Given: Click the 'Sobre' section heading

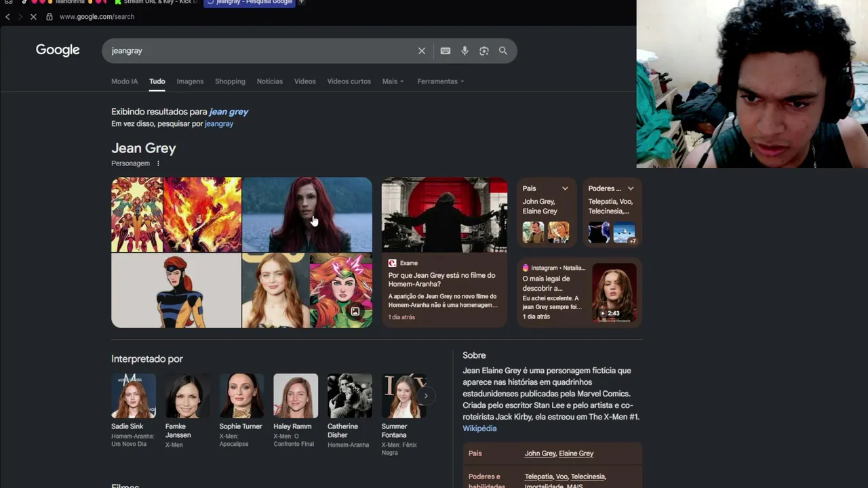Looking at the screenshot, I should (474, 355).
